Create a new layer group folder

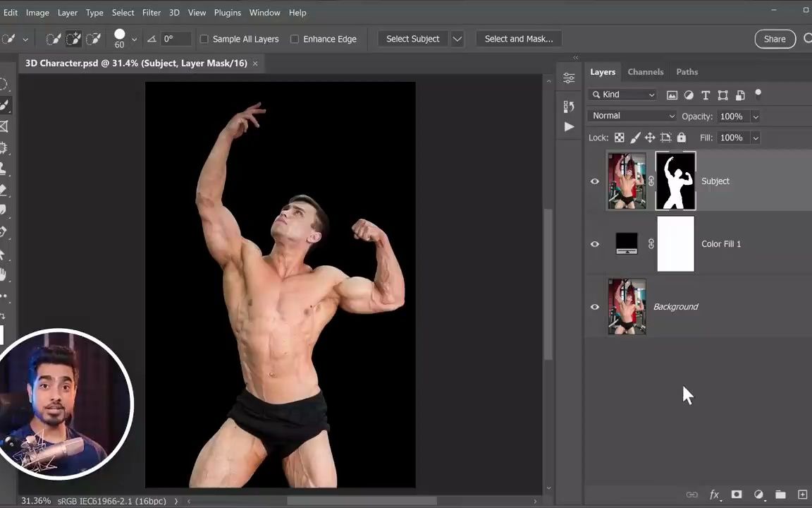pyautogui.click(x=780, y=494)
